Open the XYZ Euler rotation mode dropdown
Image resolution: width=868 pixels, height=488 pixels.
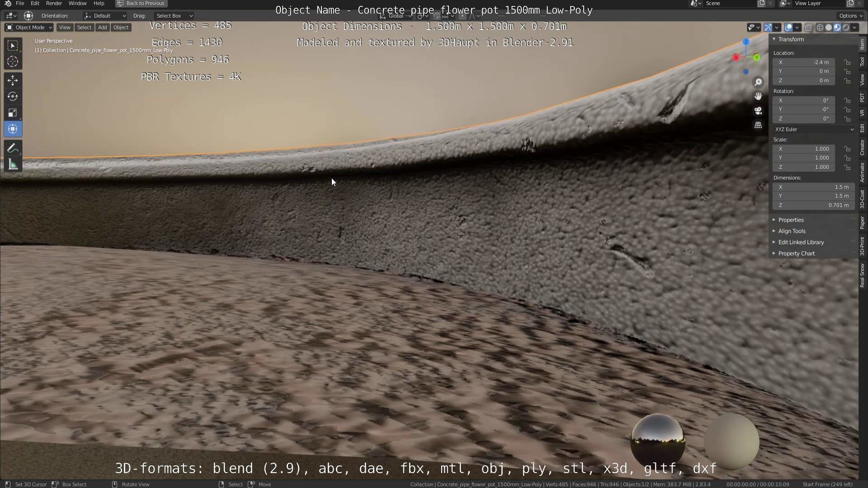click(x=814, y=129)
